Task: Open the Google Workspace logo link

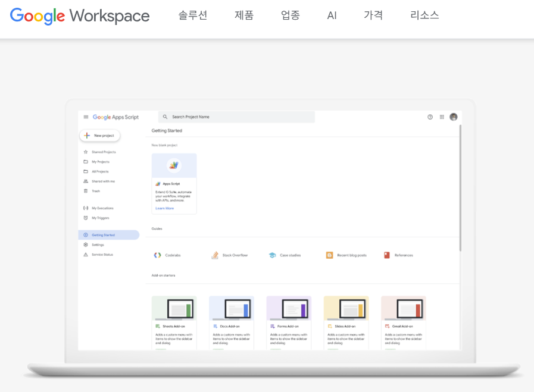Action: pyautogui.click(x=80, y=15)
